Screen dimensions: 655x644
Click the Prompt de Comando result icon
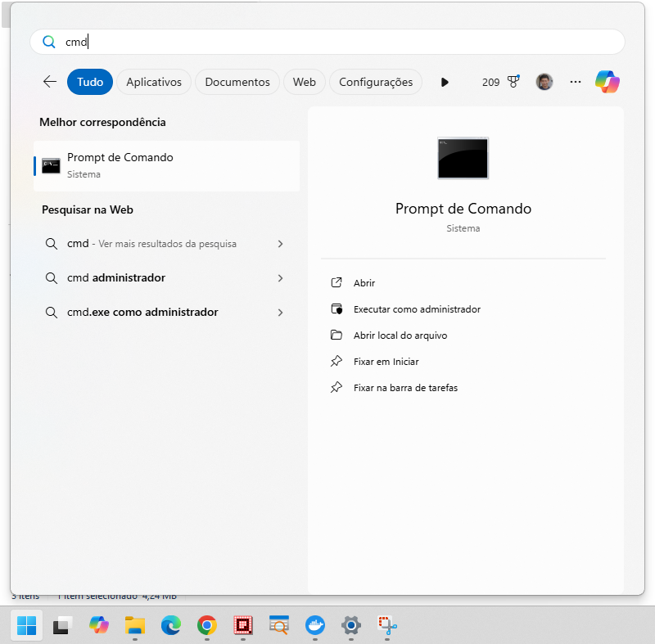click(51, 165)
